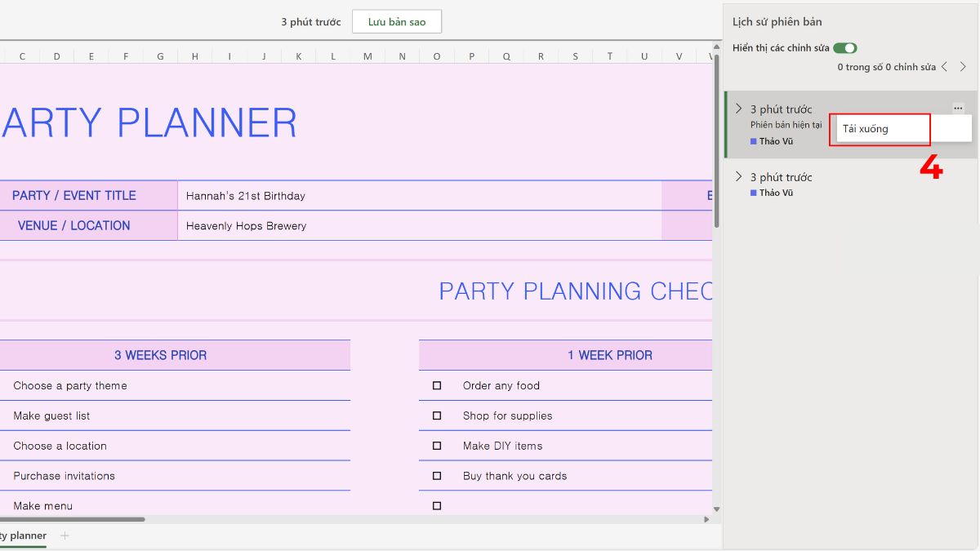Click the Lịch sử phiên bản panel title
This screenshot has height=551, width=980.
pos(777,22)
